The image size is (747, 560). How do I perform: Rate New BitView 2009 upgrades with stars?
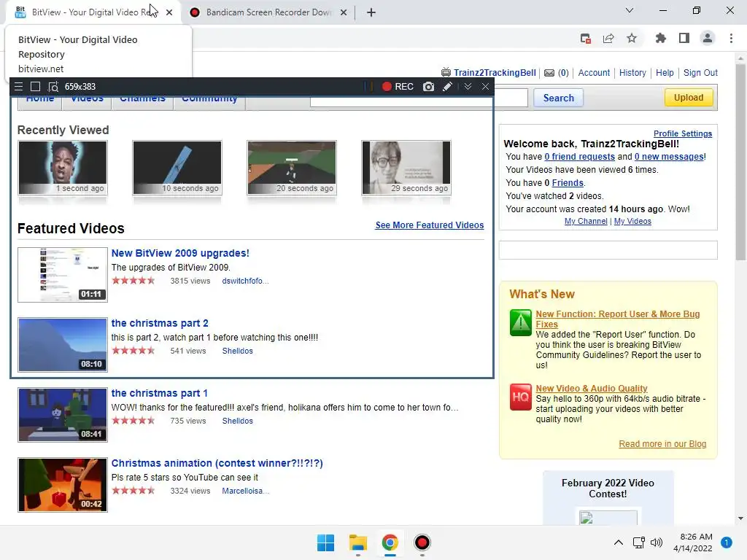click(x=133, y=281)
